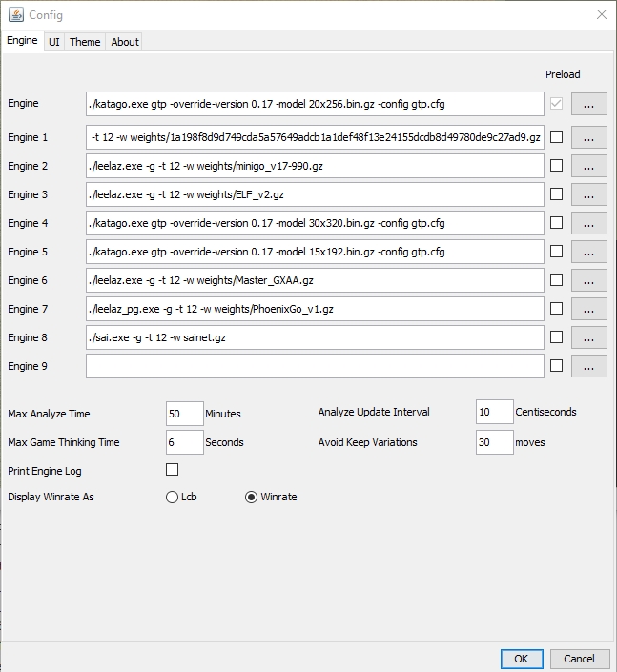
Task: Select the Lcb winrate display option
Action: click(173, 497)
